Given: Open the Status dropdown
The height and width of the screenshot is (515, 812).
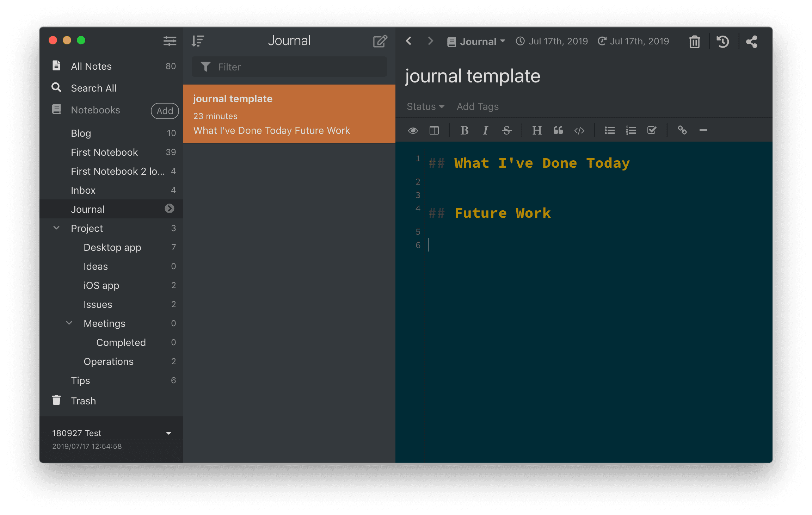Looking at the screenshot, I should 425,106.
